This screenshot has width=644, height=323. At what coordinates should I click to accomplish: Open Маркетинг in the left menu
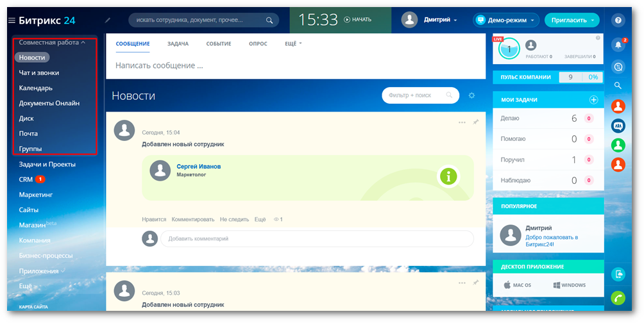[x=36, y=195]
